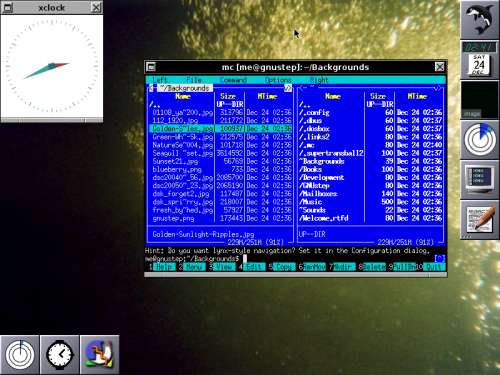Select /Music directory
This screenshot has height=375, width=500.
(x=370, y=202)
